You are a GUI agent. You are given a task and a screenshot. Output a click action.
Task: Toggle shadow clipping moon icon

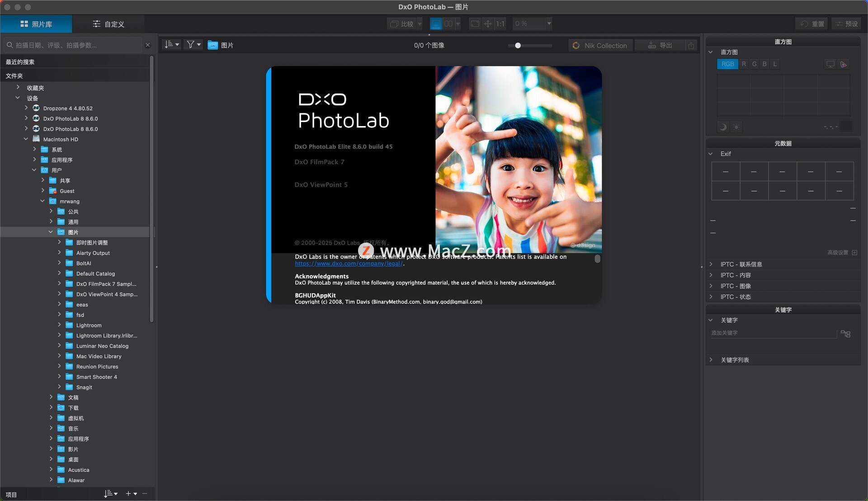pyautogui.click(x=723, y=127)
